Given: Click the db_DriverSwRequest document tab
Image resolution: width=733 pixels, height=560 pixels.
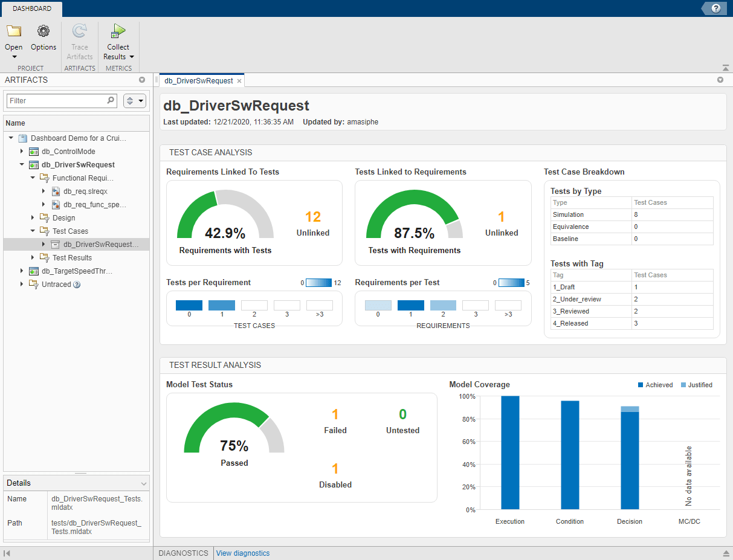Looking at the screenshot, I should tap(199, 80).
